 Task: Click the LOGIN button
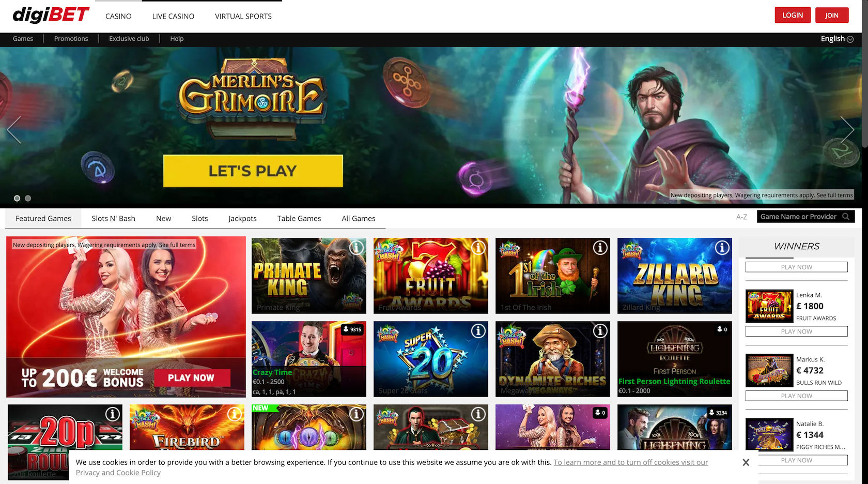coord(793,15)
